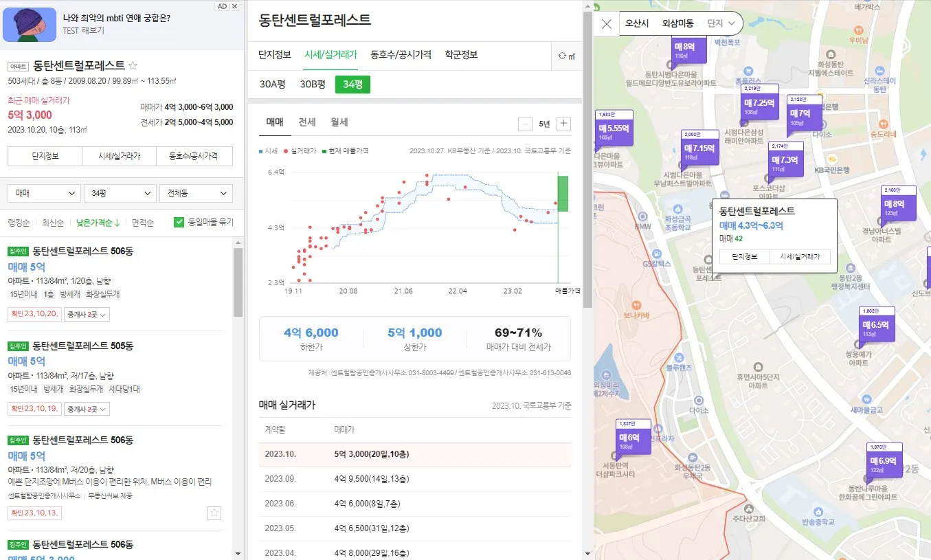Open the 동호수/공시가격 tab

coord(401,55)
